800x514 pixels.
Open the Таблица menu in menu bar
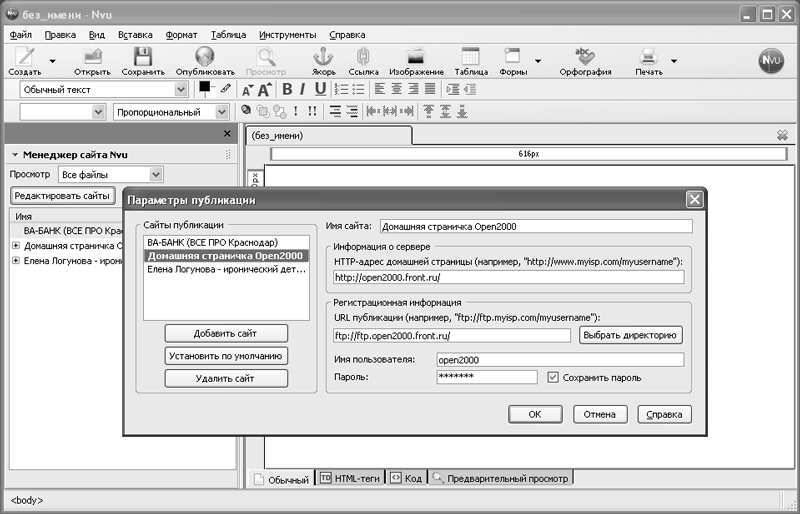228,34
